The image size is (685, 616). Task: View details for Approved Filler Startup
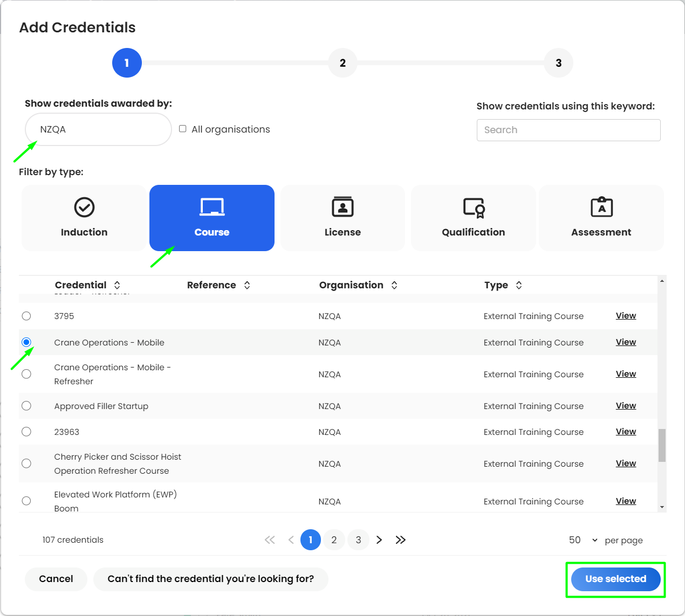[x=626, y=406]
